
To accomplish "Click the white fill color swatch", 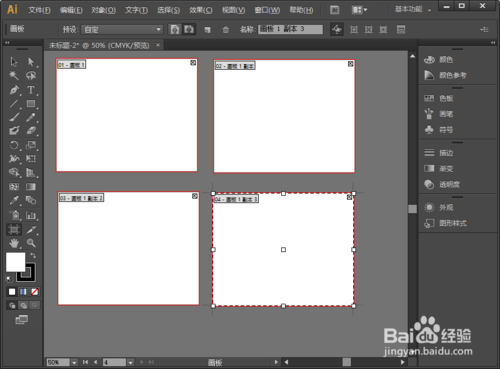I will coord(15,262).
